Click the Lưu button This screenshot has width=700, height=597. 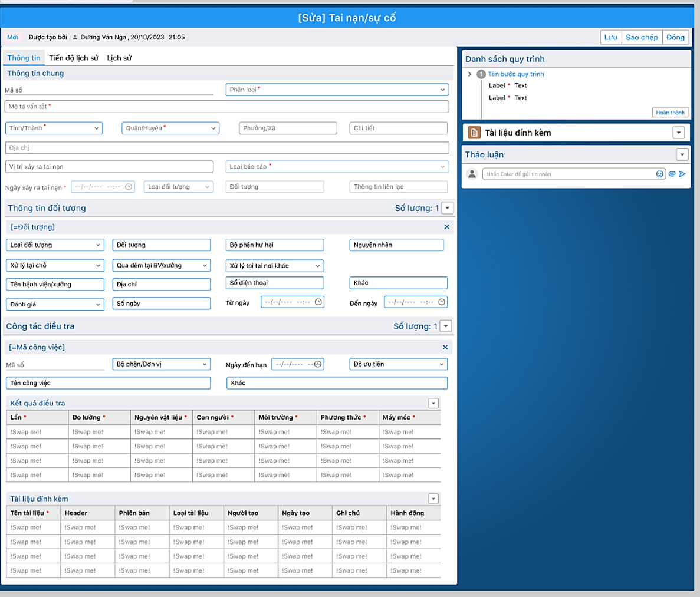click(x=610, y=37)
